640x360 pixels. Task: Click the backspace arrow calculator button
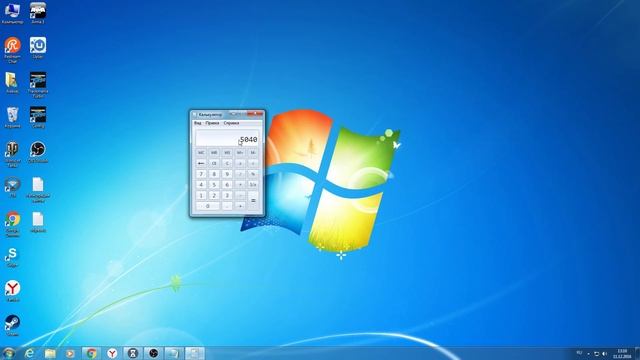coord(201,163)
